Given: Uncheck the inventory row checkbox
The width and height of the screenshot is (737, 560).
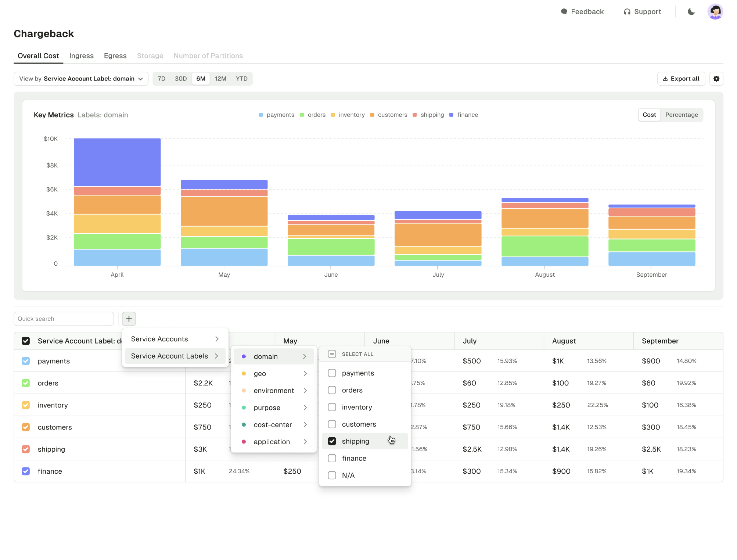Looking at the screenshot, I should (26, 405).
